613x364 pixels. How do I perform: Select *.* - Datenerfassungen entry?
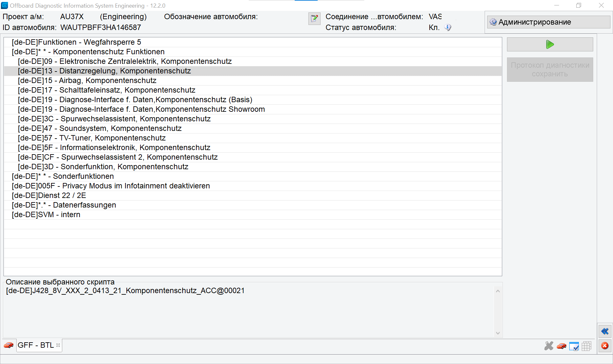click(x=253, y=205)
